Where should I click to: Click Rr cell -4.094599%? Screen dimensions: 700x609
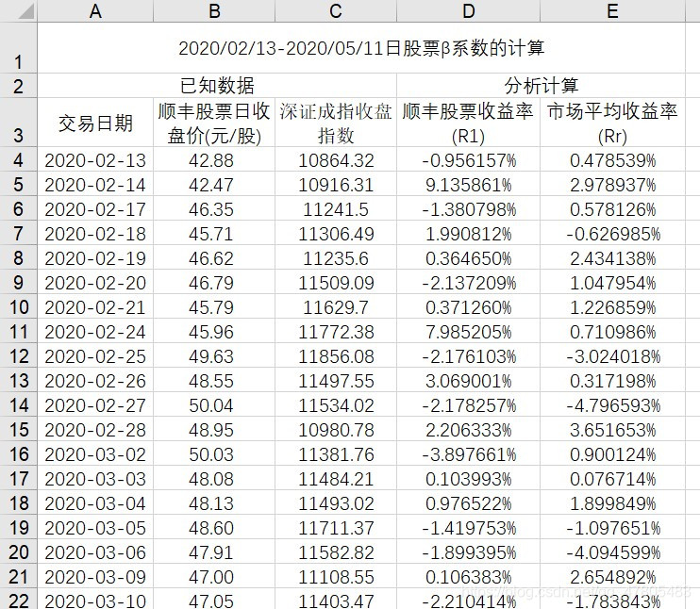pyautogui.click(x=612, y=551)
